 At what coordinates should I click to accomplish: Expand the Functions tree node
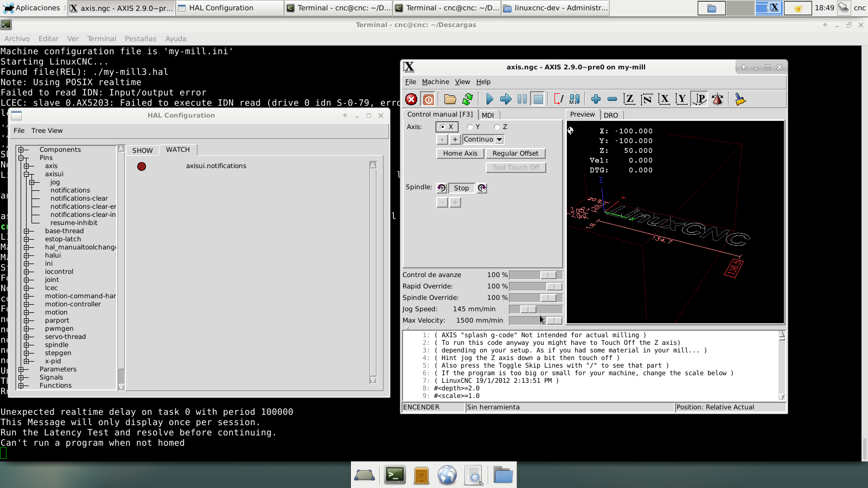(x=21, y=386)
